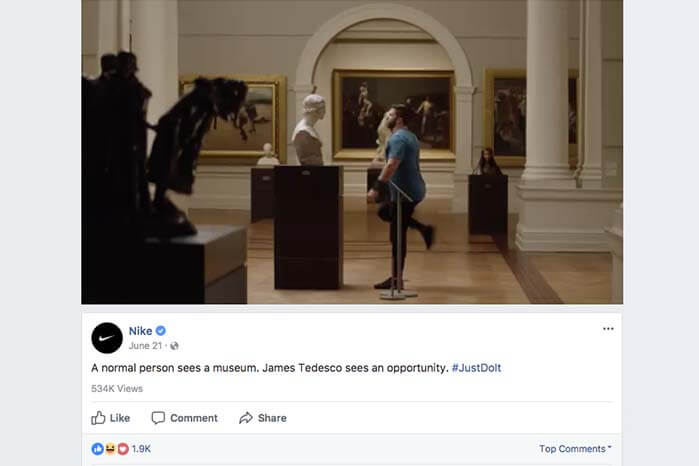Click the public globe privacy icon
699x466 pixels.
[174, 346]
